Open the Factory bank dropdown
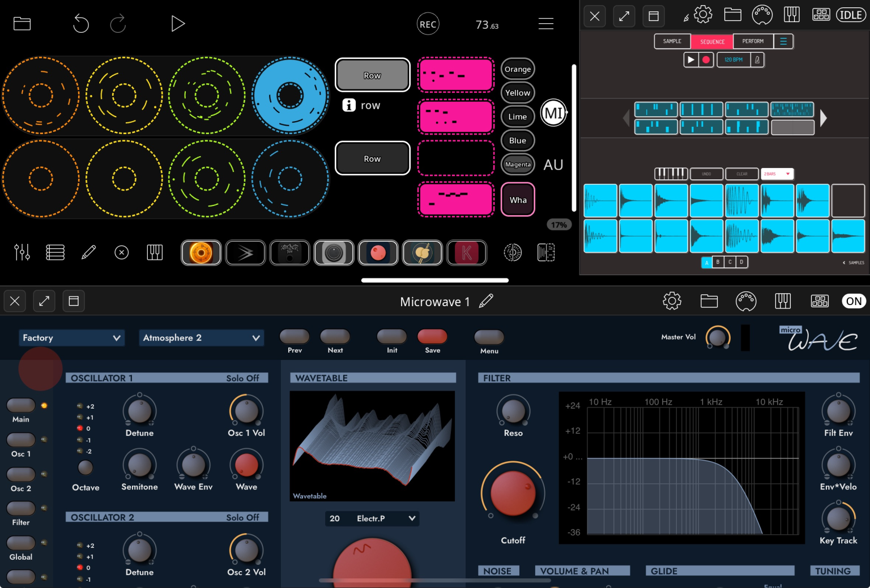This screenshot has height=588, width=870. (x=71, y=338)
